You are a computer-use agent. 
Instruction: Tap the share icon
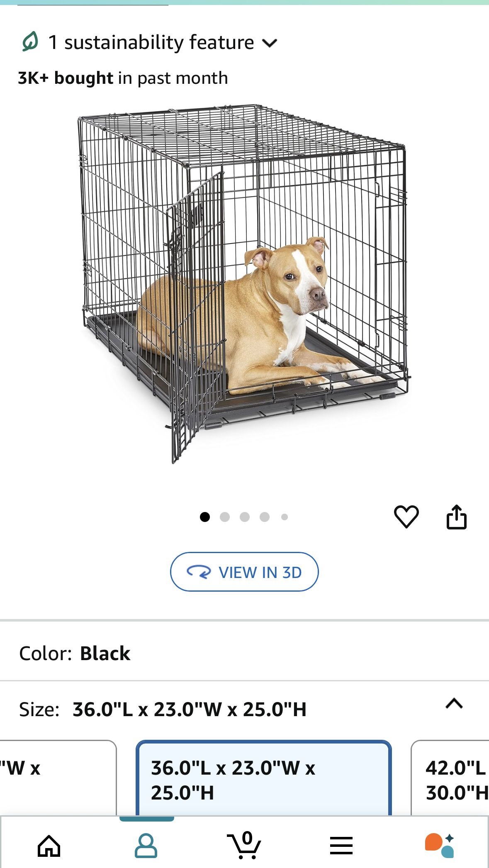coord(456,517)
